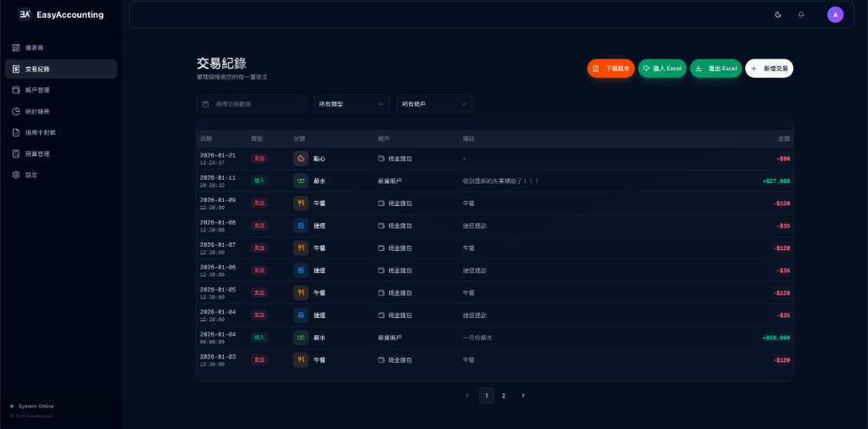Click the amount -$90
This screenshot has width=868, height=429.
pos(783,159)
